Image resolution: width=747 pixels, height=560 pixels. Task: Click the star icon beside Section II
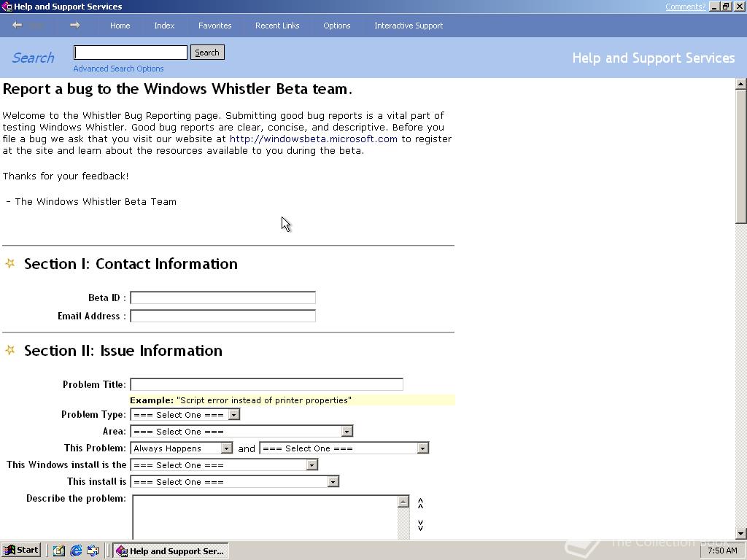click(10, 350)
